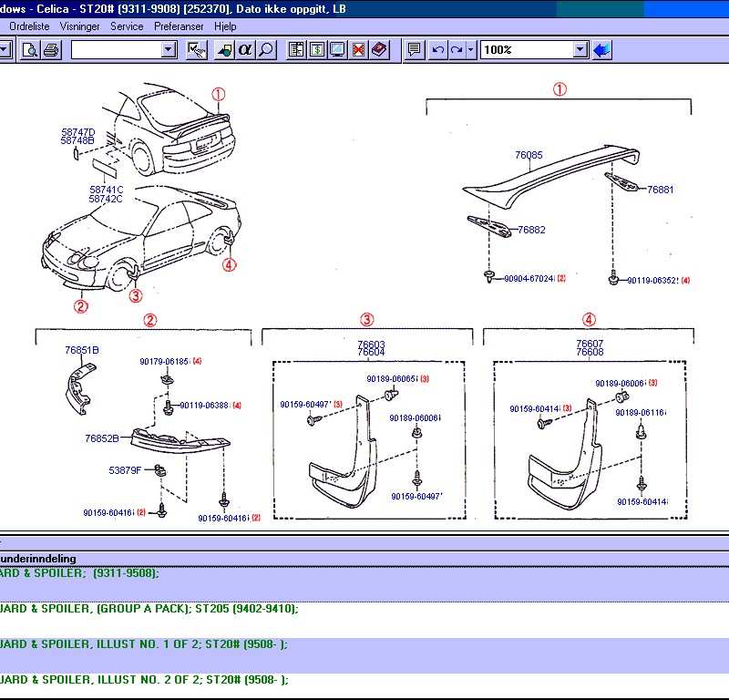Open print preview with the magnifier page icon
This screenshot has width=729, height=700.
click(x=30, y=50)
